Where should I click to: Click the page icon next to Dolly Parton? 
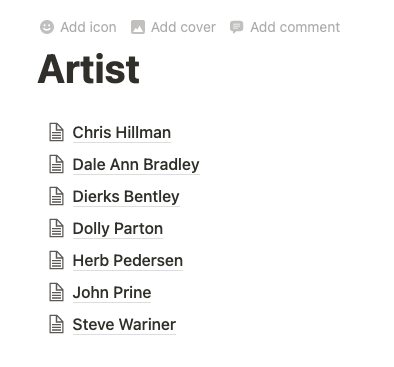pyautogui.click(x=56, y=228)
